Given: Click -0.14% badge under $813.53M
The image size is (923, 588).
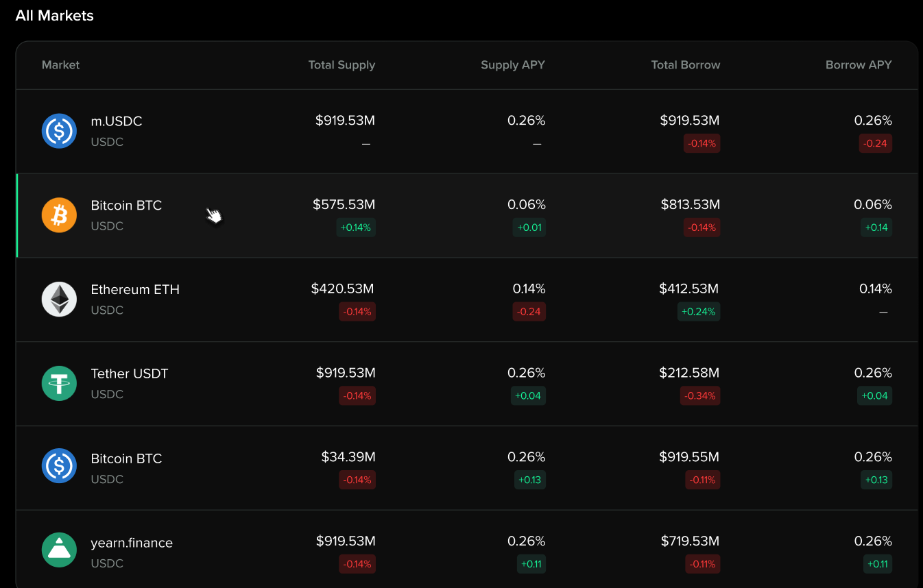Looking at the screenshot, I should click(702, 228).
